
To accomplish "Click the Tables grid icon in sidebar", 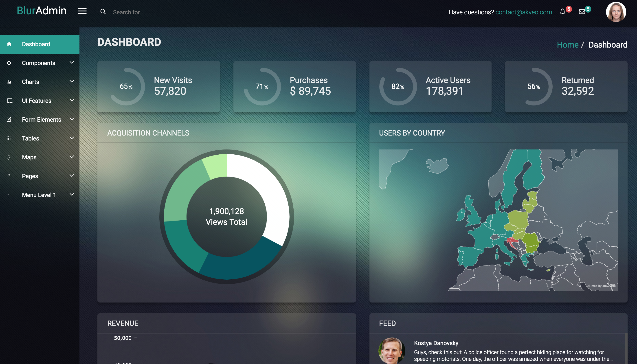I will point(9,138).
